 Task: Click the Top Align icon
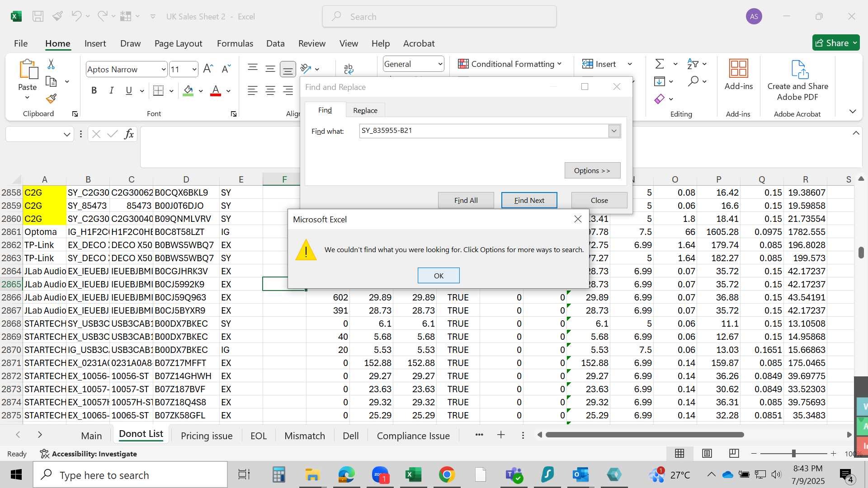pyautogui.click(x=253, y=68)
